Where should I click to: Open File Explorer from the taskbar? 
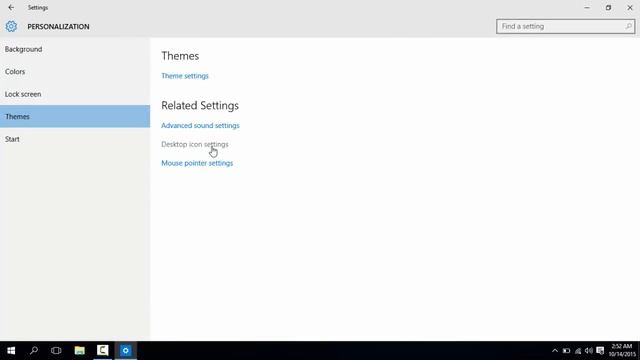click(x=80, y=351)
